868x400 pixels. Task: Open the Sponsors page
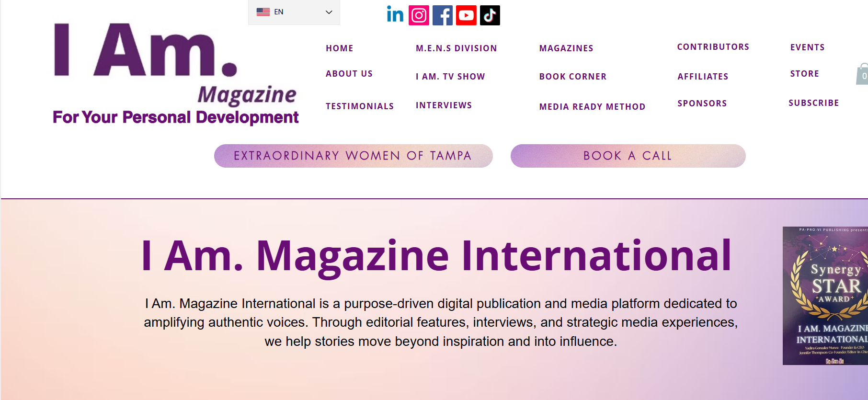(702, 103)
